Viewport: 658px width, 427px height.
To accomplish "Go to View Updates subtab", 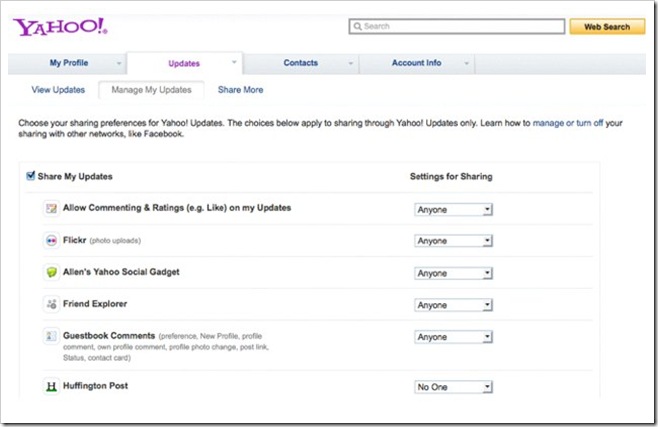I will pos(58,90).
